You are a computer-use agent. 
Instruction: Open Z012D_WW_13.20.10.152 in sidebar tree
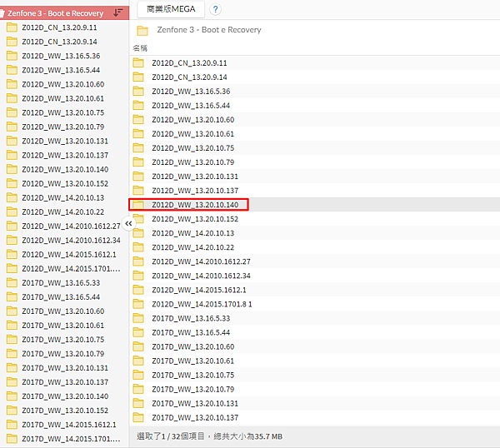[65, 183]
